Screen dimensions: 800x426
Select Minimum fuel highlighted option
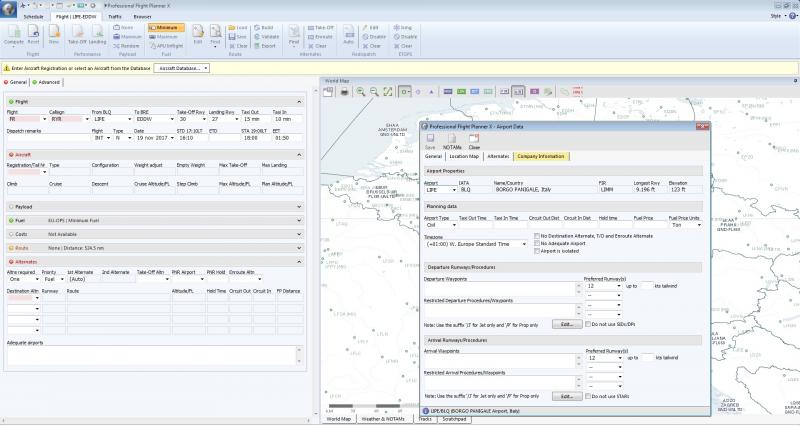(166, 28)
